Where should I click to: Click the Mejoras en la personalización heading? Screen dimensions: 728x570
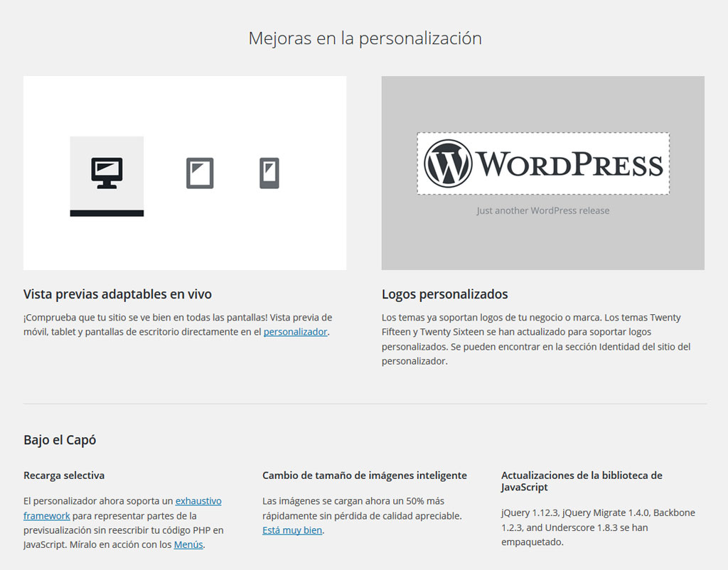365,38
